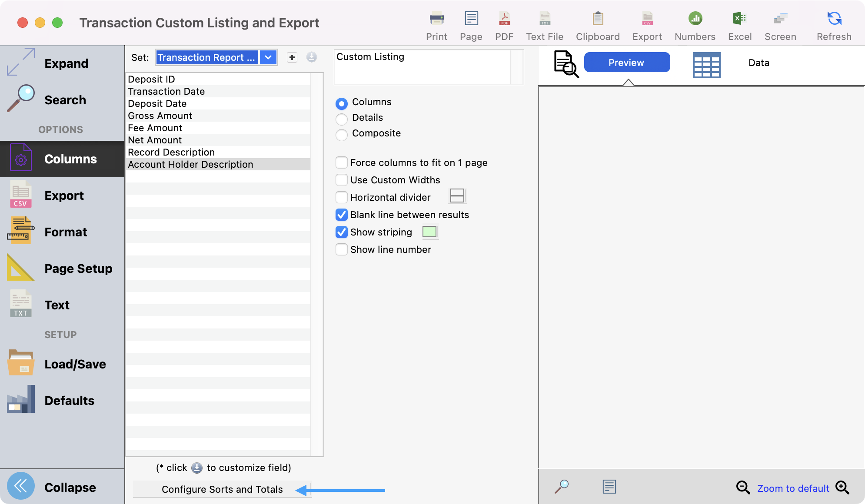The height and width of the screenshot is (504, 865).
Task: Collapse the sidebar panel
Action: point(21,486)
